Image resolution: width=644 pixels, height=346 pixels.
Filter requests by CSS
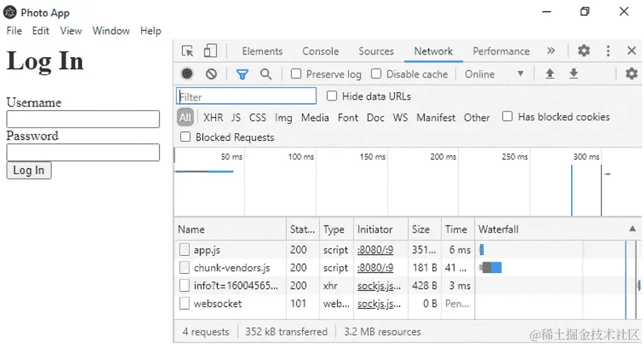[x=257, y=118]
